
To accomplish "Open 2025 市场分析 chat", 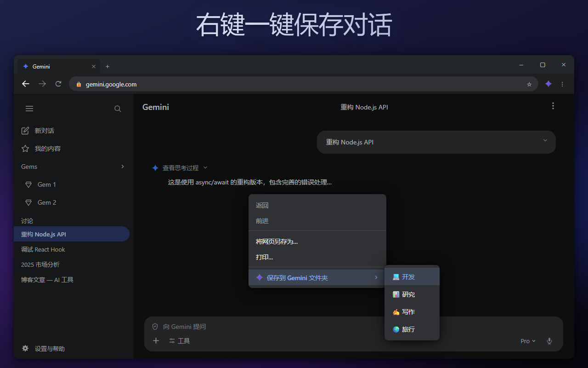I will pyautogui.click(x=72, y=264).
